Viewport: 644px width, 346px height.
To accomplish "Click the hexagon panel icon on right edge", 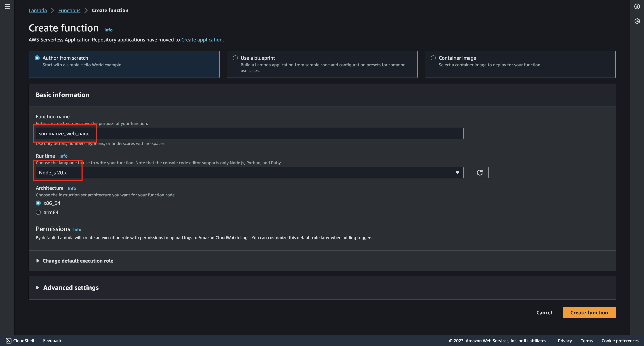I will pyautogui.click(x=637, y=21).
